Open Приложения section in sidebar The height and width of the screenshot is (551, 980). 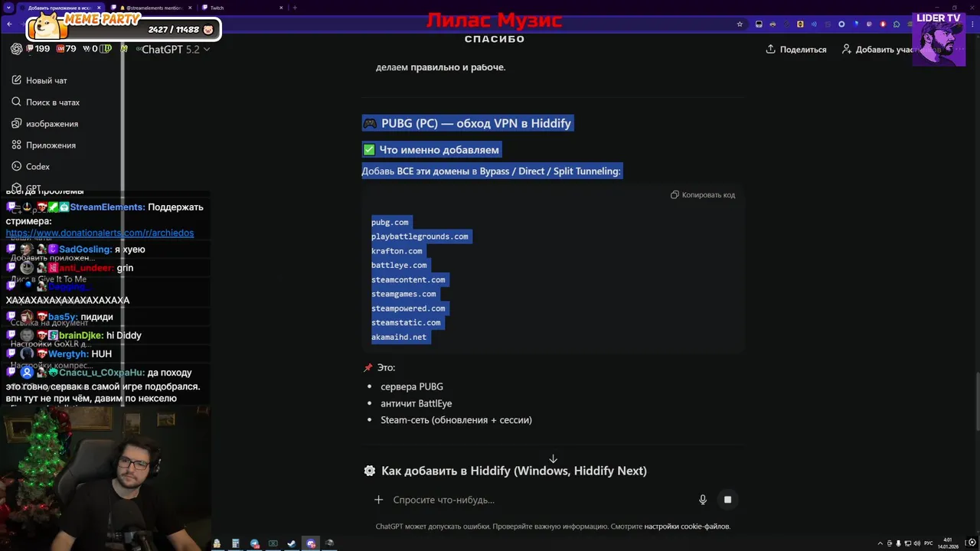51,145
